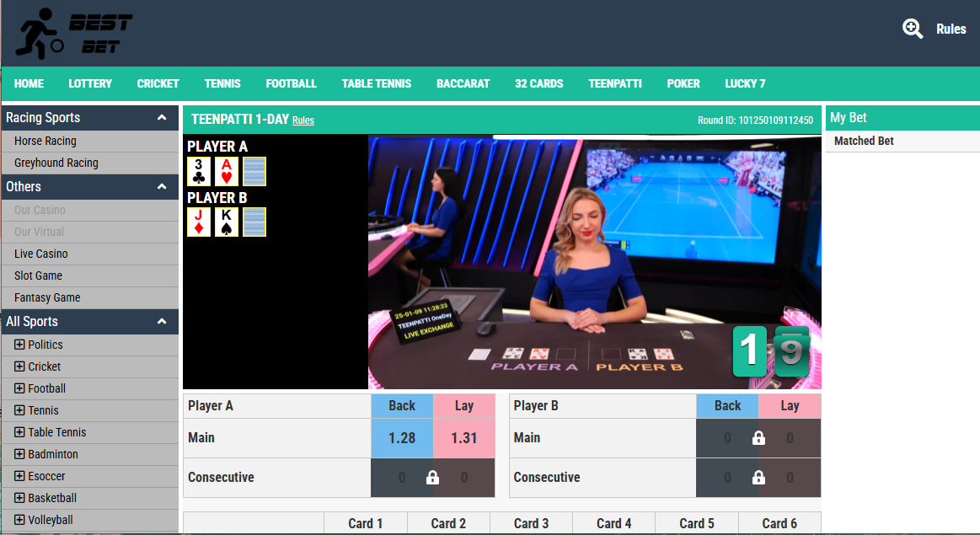Expand the Badminton plus box
Image resolution: width=980 pixels, height=535 pixels.
tap(19, 454)
